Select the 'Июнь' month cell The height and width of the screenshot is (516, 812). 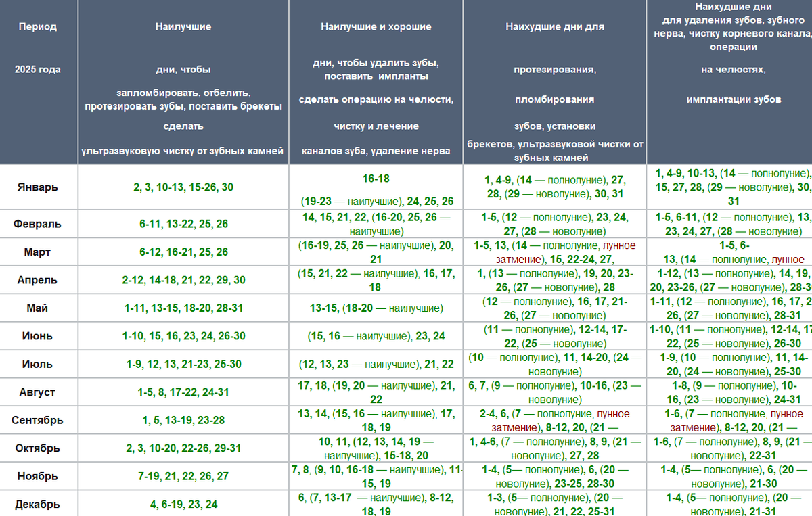(x=38, y=336)
